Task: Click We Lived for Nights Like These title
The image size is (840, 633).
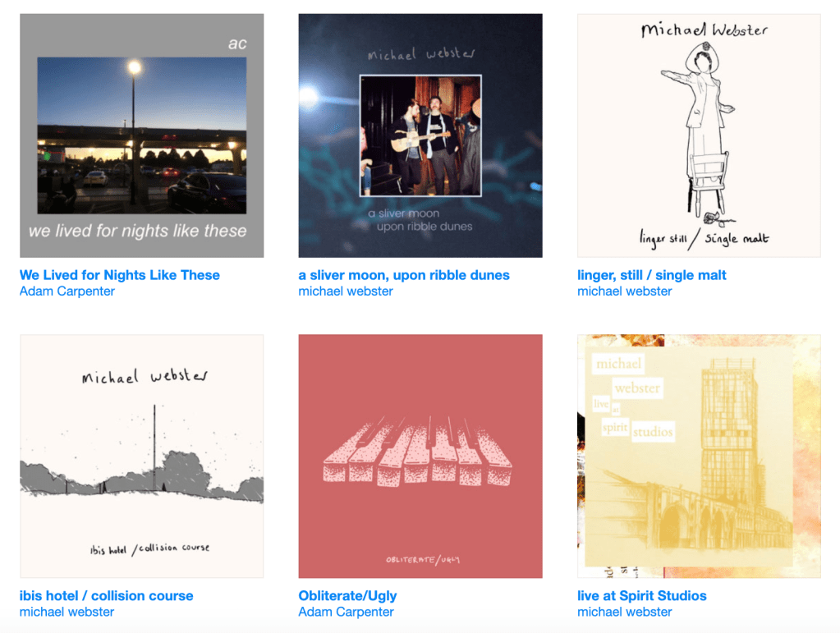Action: (x=119, y=275)
